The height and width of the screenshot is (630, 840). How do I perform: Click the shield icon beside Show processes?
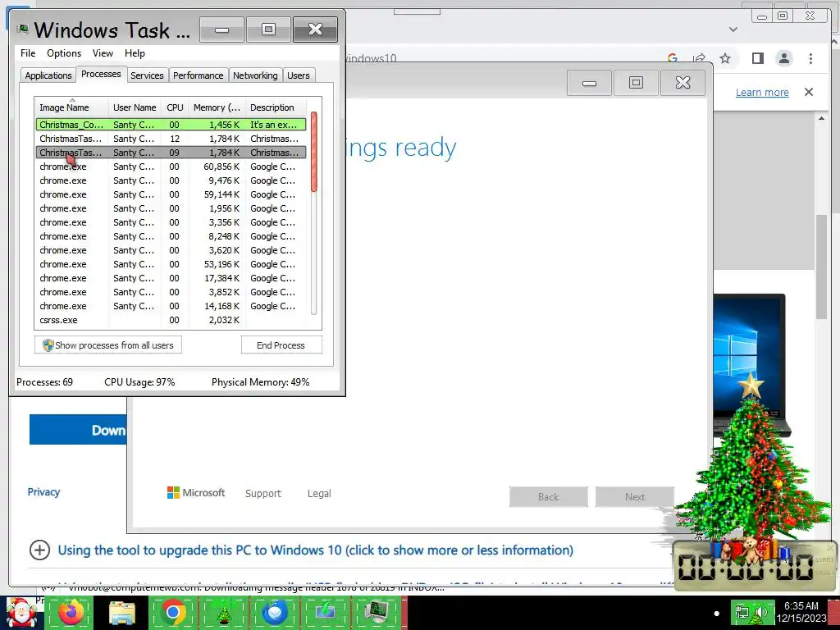click(x=48, y=345)
